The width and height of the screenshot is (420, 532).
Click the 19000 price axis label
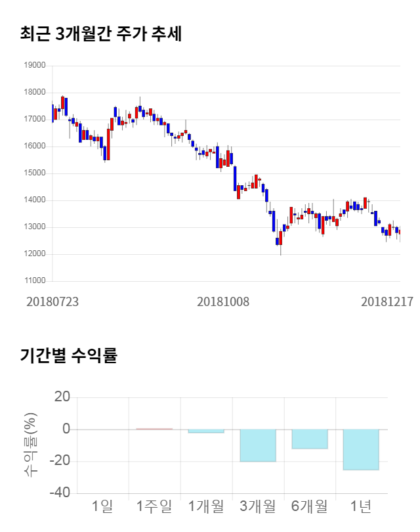tap(35, 66)
